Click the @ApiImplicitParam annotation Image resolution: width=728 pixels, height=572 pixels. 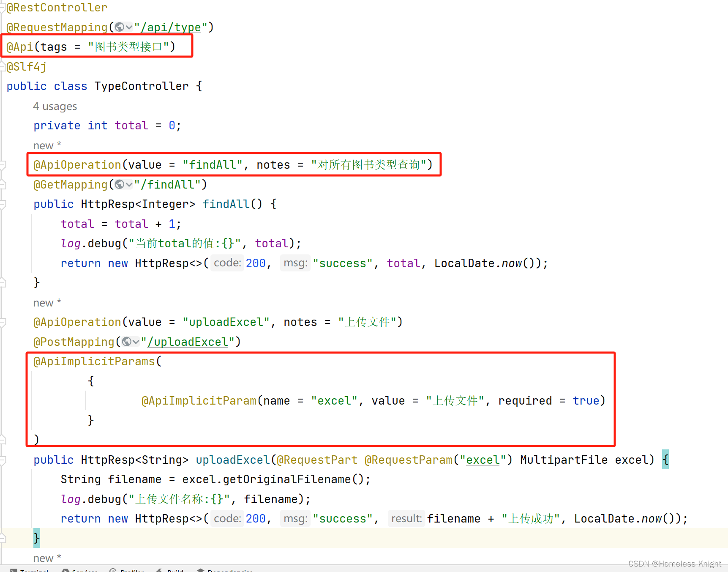[x=199, y=401]
